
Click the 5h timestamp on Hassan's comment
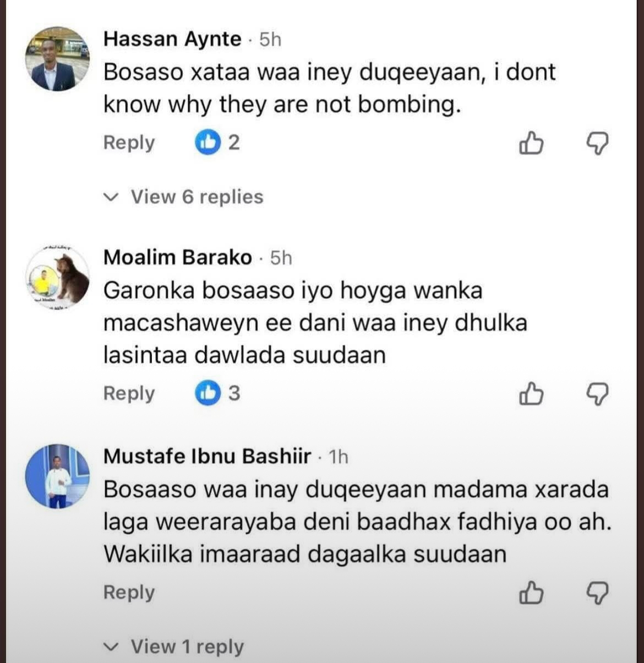pos(270,40)
